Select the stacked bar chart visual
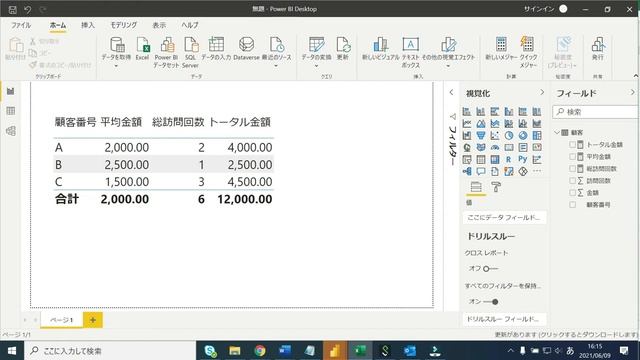Screen dimensions: 640x360 tap(467, 111)
